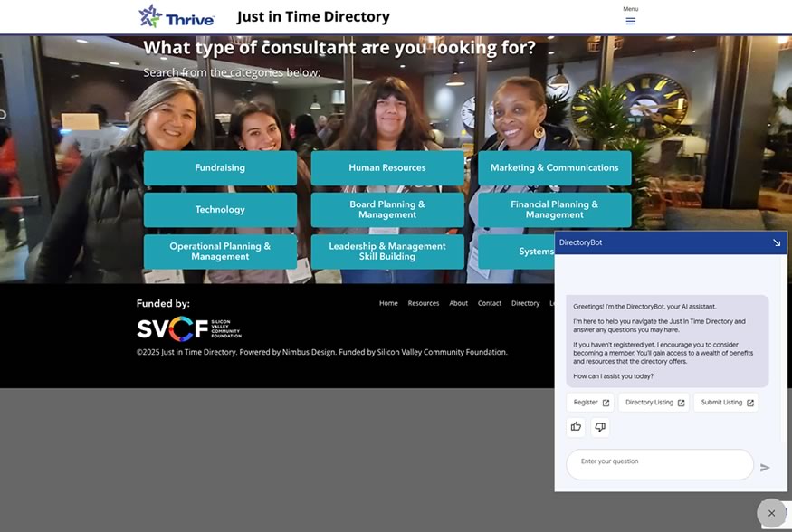This screenshot has width=792, height=532.
Task: Select the partially hidden Systems category
Action: [x=516, y=252]
